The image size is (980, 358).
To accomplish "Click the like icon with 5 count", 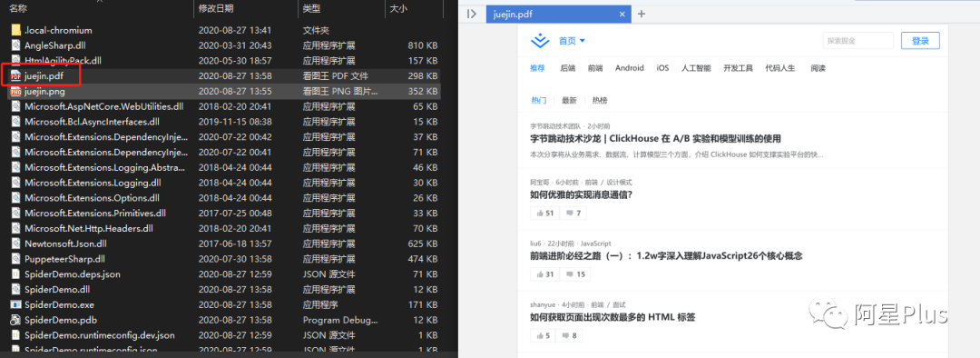I will [540, 336].
